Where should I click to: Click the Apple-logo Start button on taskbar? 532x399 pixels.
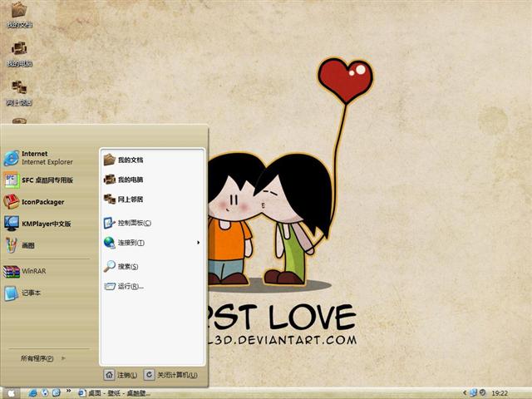point(11,393)
